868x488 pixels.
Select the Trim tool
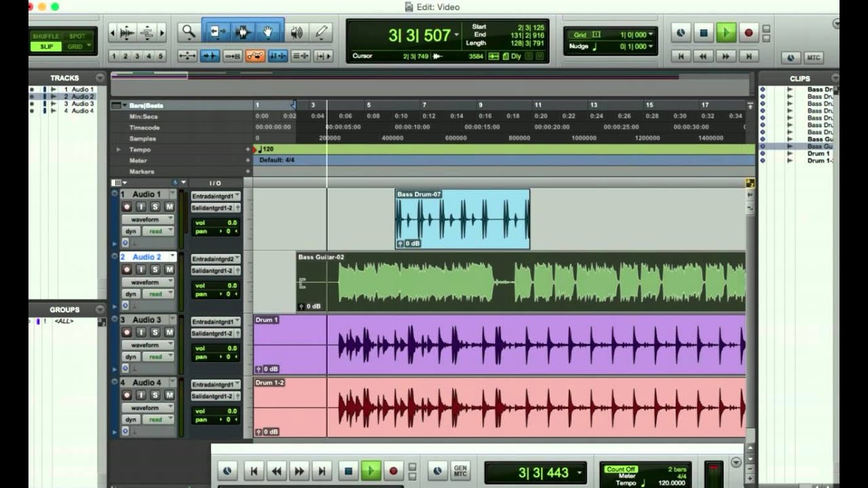click(x=218, y=32)
